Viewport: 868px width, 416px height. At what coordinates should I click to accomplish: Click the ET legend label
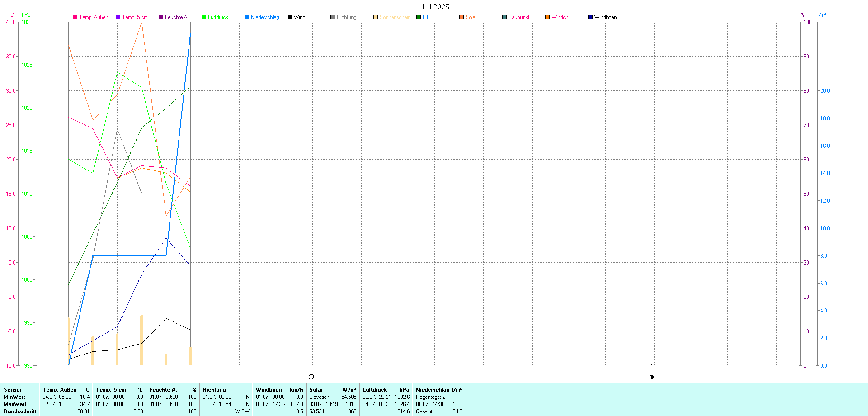point(425,17)
